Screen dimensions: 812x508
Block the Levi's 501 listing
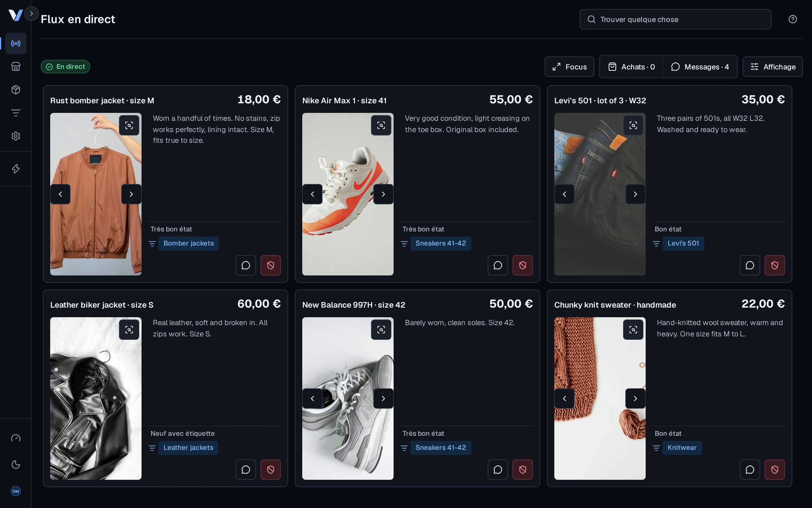pyautogui.click(x=775, y=265)
